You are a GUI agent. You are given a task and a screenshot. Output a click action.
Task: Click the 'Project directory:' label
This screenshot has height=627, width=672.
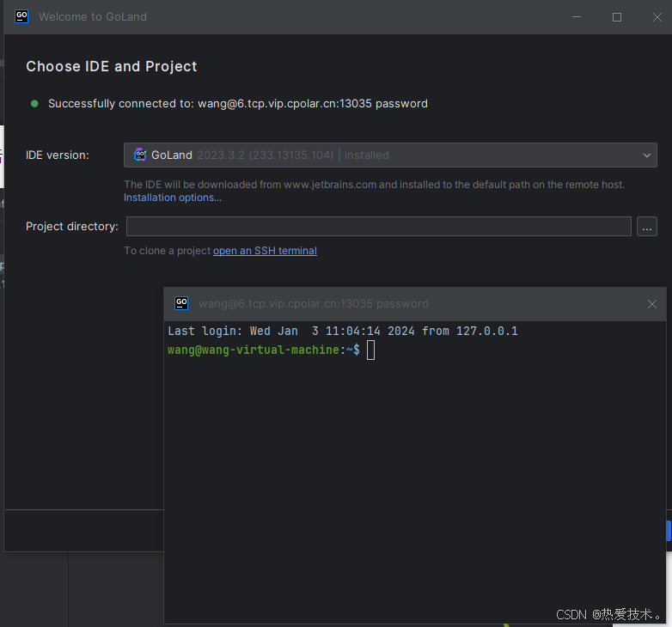72,226
